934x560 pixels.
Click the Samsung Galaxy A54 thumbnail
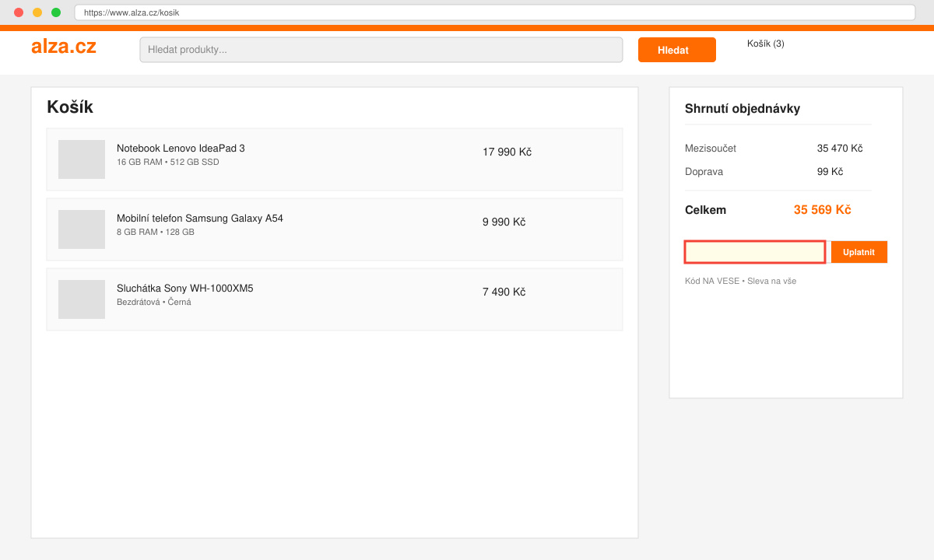point(82,229)
